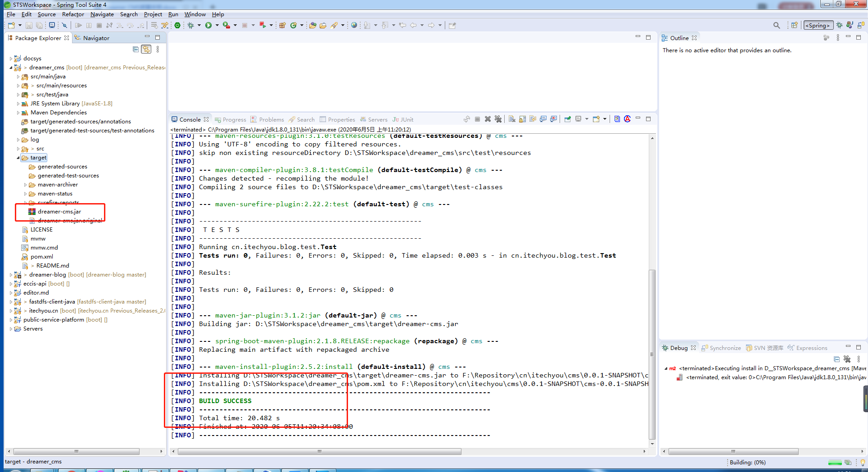Open the Refactor menu
This screenshot has width=868, height=472.
(x=73, y=14)
